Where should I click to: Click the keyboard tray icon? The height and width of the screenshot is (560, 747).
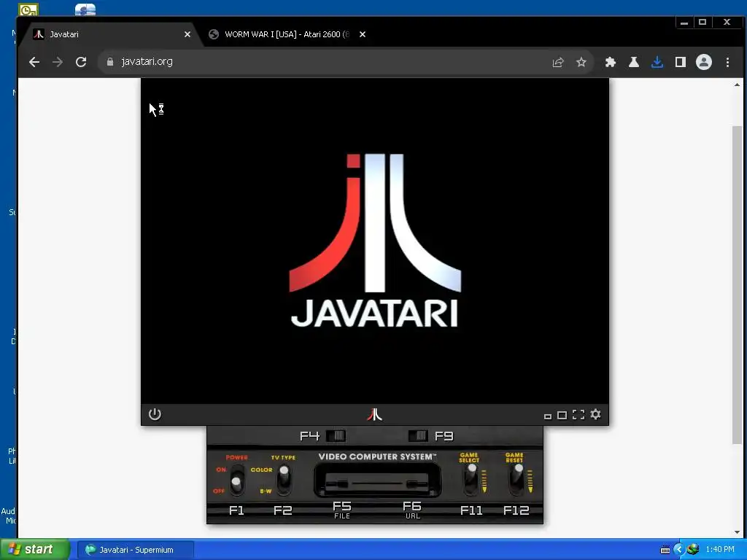point(665,550)
